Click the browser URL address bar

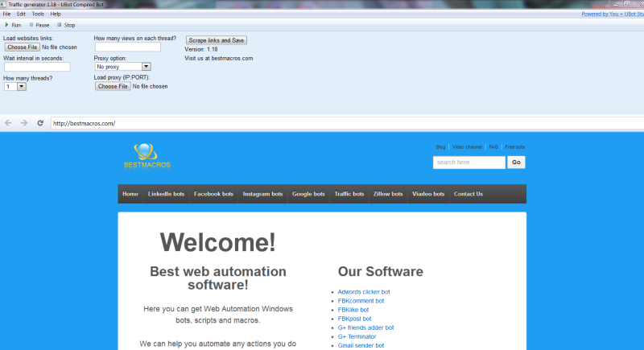pos(347,123)
